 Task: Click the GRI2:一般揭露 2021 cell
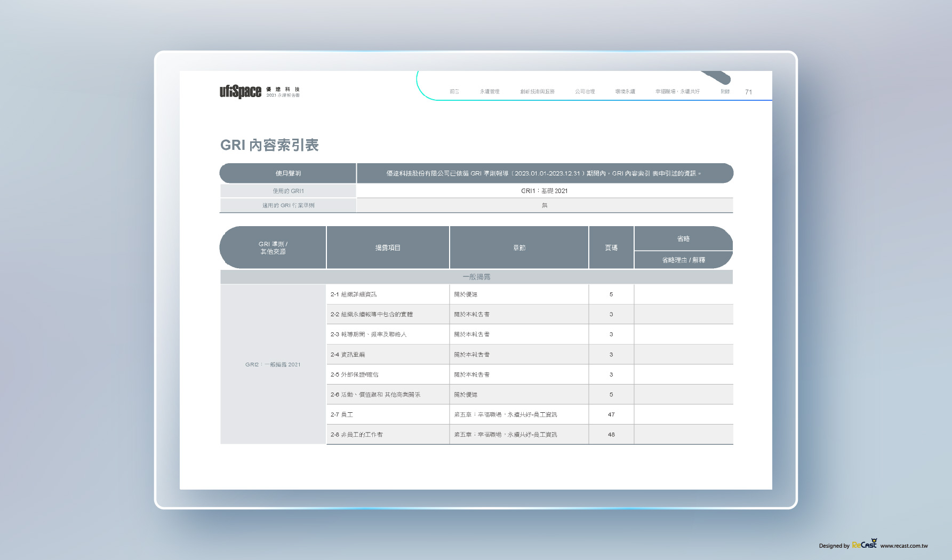pyautogui.click(x=273, y=364)
